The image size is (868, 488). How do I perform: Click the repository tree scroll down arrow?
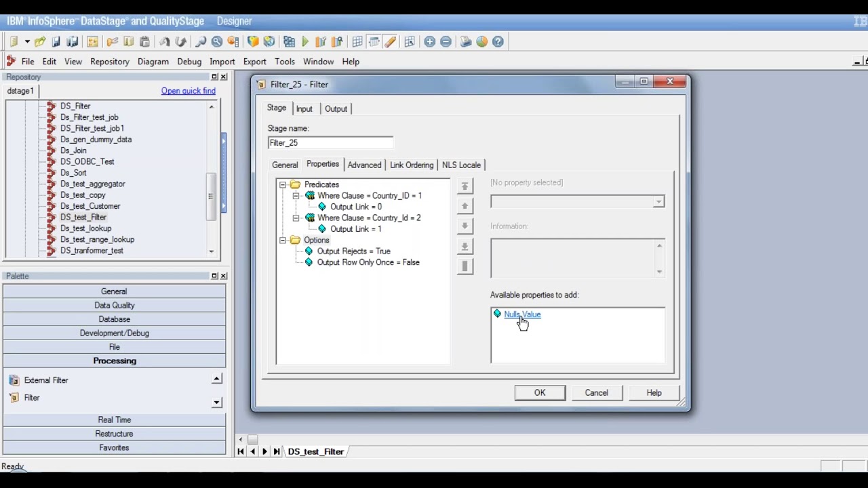click(212, 251)
